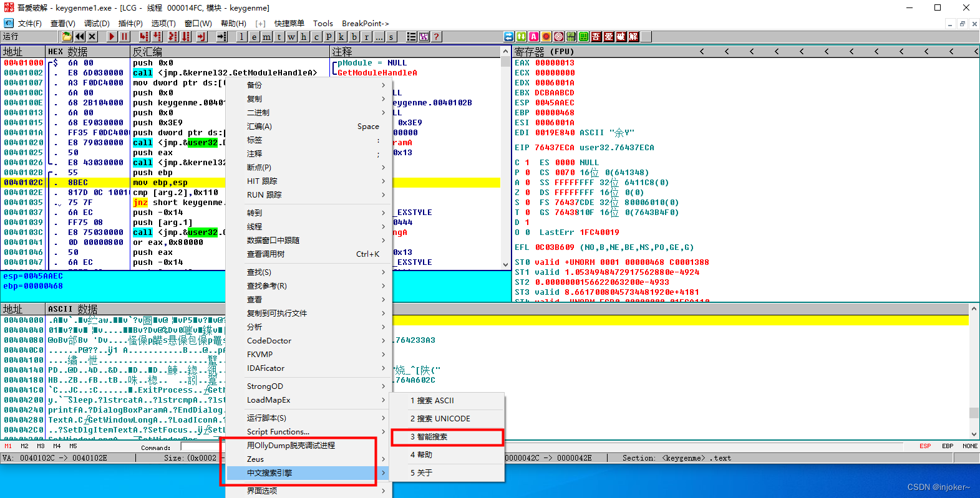980x498 pixels.
Task: Open the 文件(F) menu
Action: (29, 23)
